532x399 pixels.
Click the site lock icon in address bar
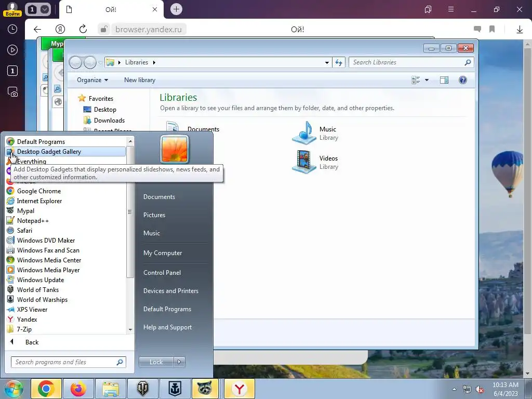pos(104,29)
